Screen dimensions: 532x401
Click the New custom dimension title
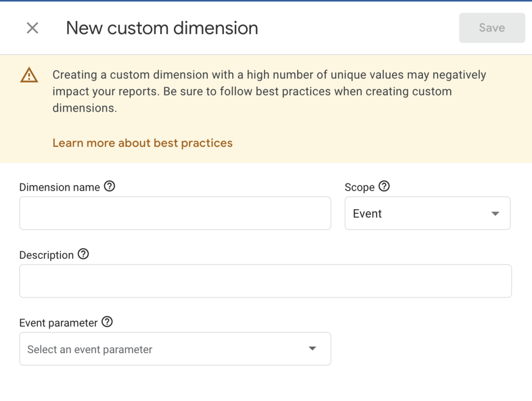click(162, 28)
